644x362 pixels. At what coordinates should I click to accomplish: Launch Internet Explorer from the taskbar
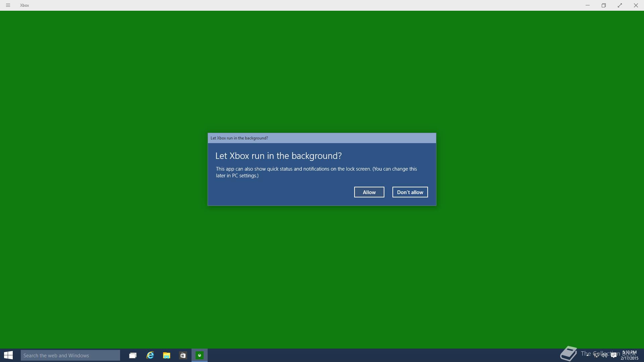pos(150,355)
